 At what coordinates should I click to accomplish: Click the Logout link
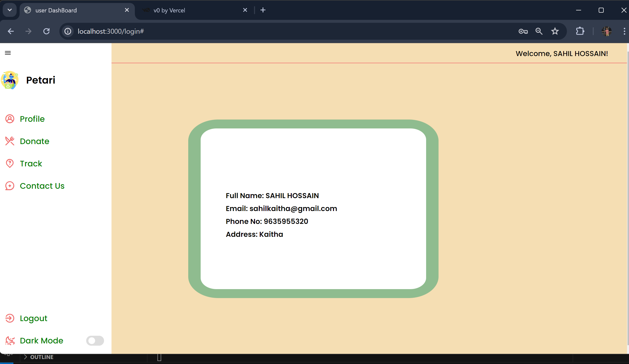coord(34,318)
